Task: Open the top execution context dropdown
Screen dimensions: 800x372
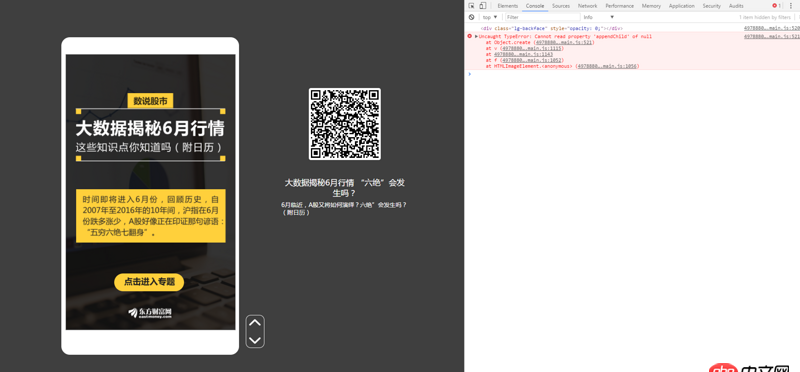Action: (x=490, y=17)
